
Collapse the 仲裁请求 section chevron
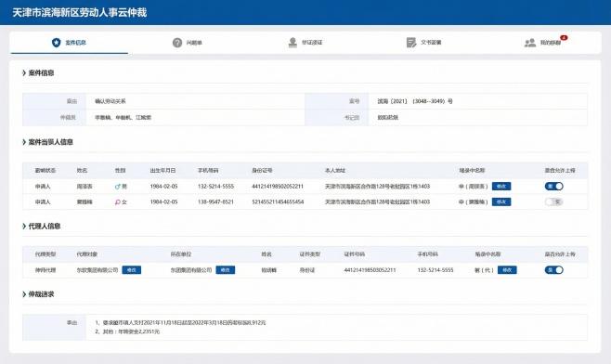pyautogui.click(x=24, y=294)
